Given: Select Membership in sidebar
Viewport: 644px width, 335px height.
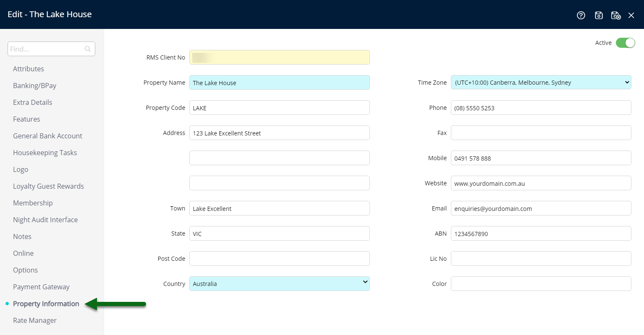Looking at the screenshot, I should point(33,203).
